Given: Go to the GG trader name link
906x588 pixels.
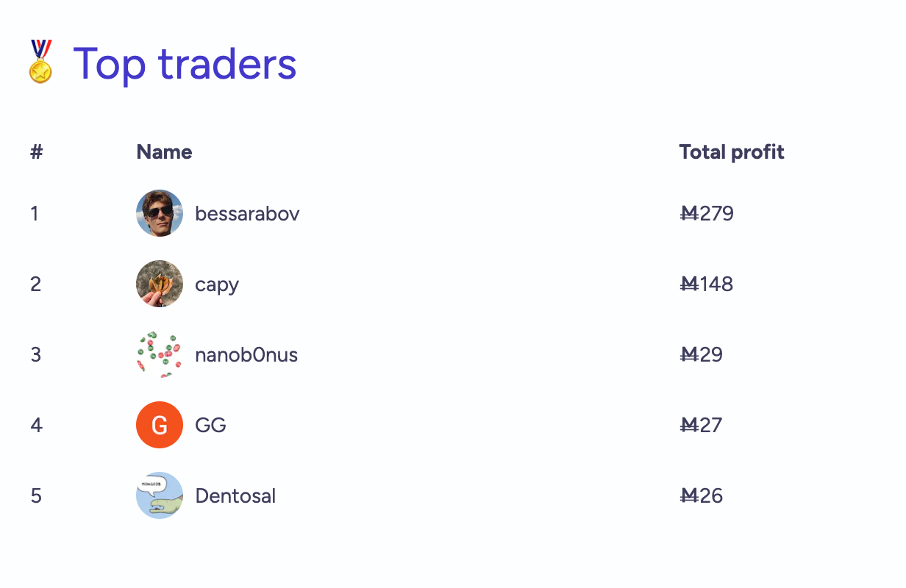Looking at the screenshot, I should pos(210,426).
